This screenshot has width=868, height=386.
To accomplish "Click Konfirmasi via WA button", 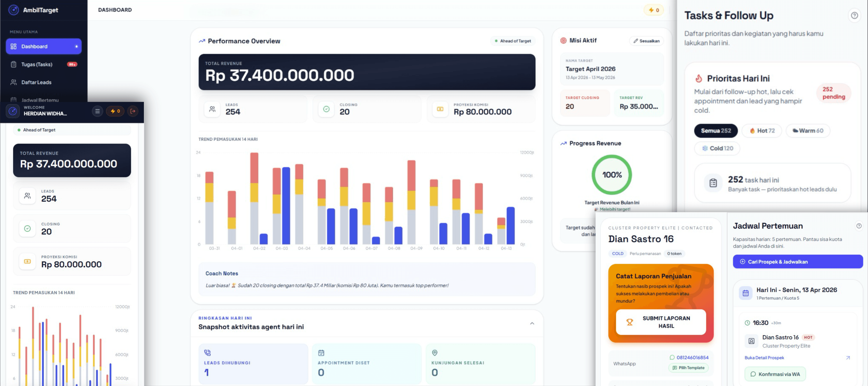I will click(775, 374).
